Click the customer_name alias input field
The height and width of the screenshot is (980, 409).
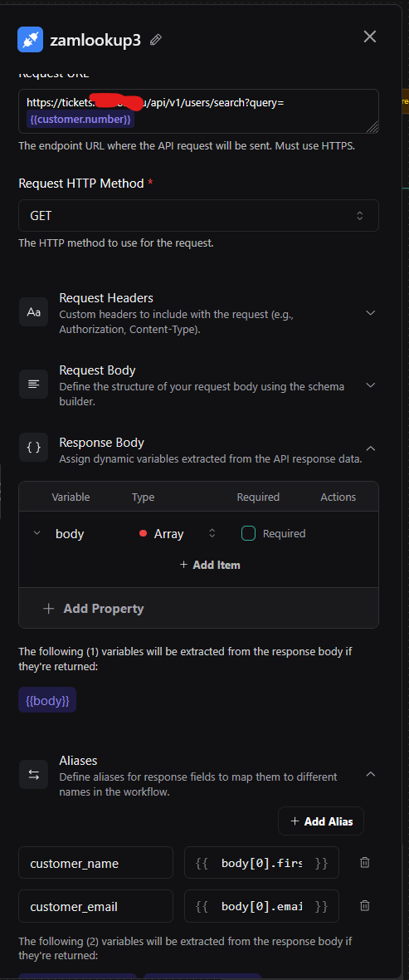point(95,863)
